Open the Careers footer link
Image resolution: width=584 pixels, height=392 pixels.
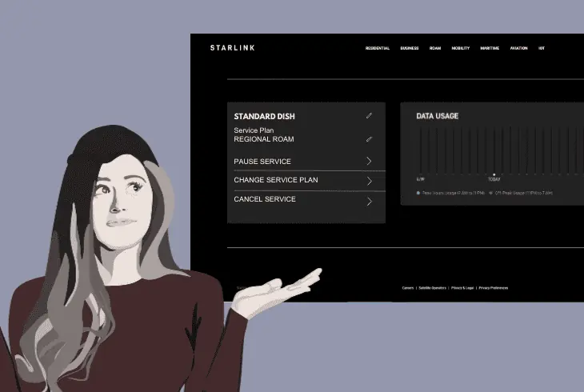coord(408,288)
